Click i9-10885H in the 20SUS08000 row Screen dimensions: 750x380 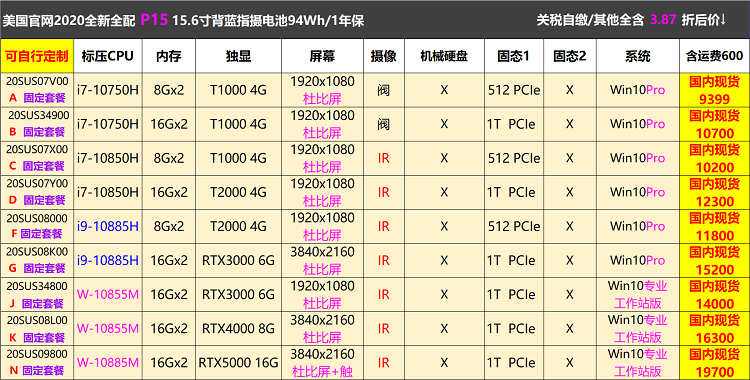tap(108, 226)
